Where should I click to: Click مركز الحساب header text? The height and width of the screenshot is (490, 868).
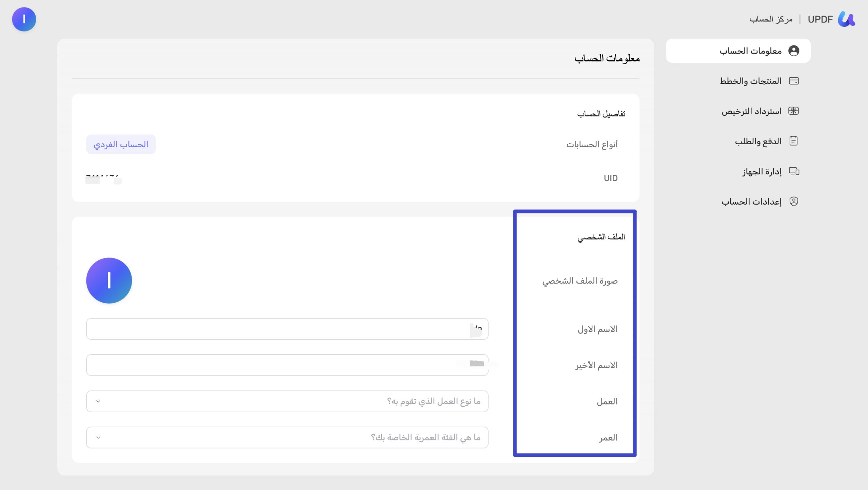click(x=771, y=19)
